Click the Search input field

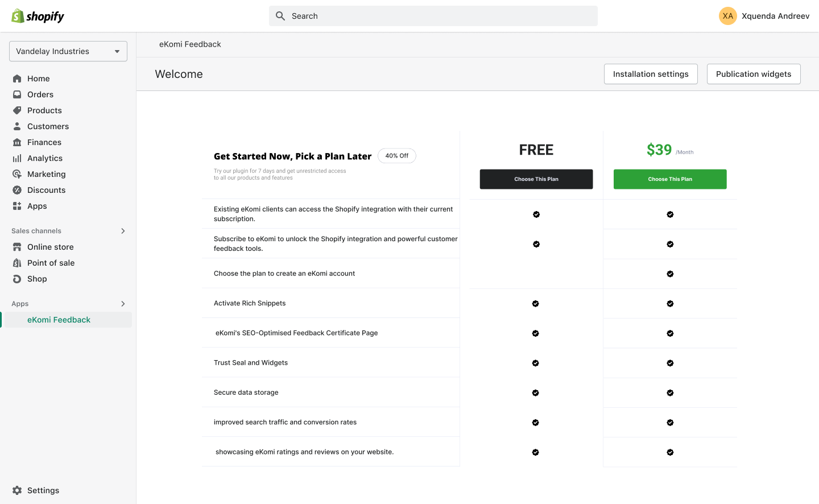pyautogui.click(x=433, y=16)
